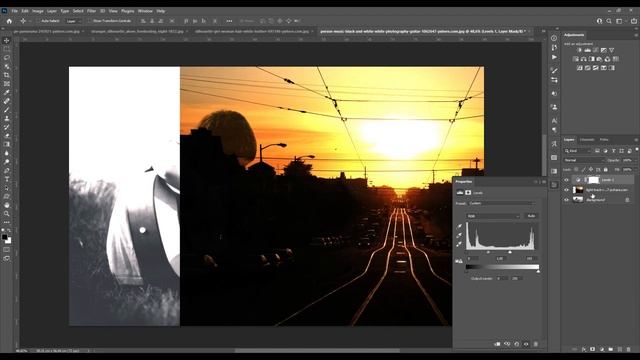Open more align options ellipsis button
Screen dimensions: 640x360
point(229,21)
